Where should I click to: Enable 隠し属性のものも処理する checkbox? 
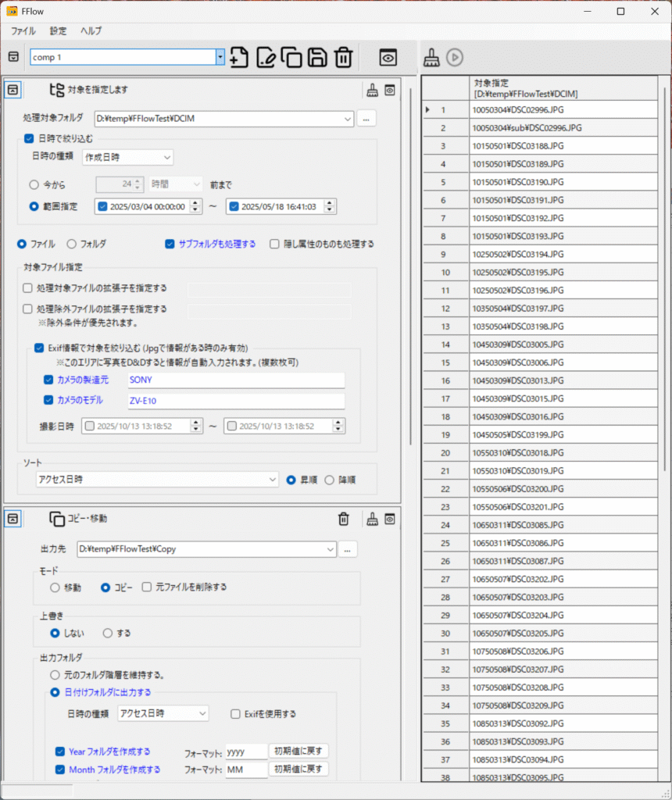274,244
